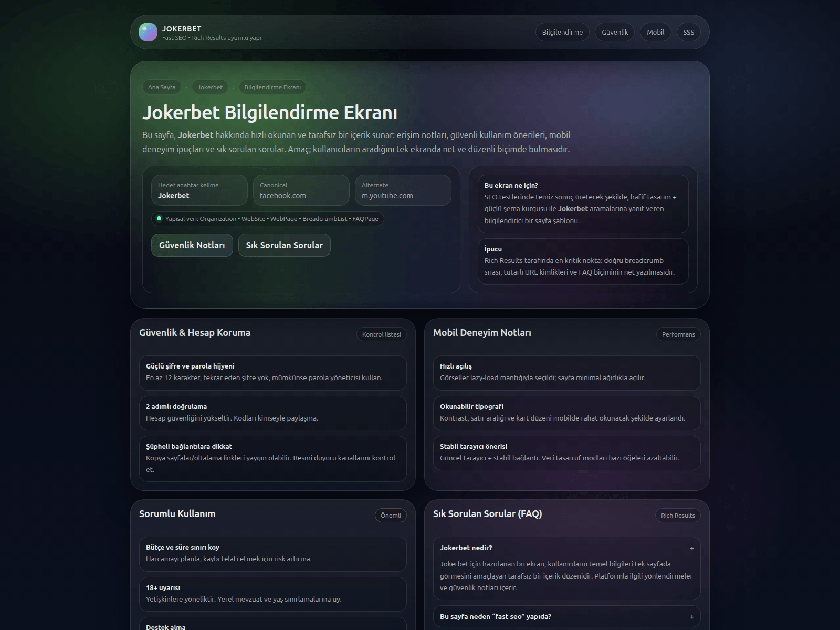The height and width of the screenshot is (630, 840).
Task: Click the "Hızlı açılış" item
Action: [x=567, y=373]
